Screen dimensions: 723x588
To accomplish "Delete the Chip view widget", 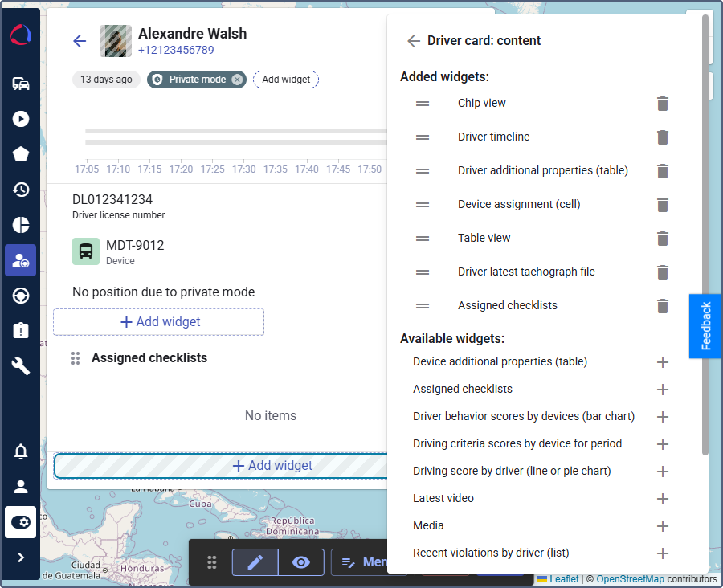I will point(662,104).
